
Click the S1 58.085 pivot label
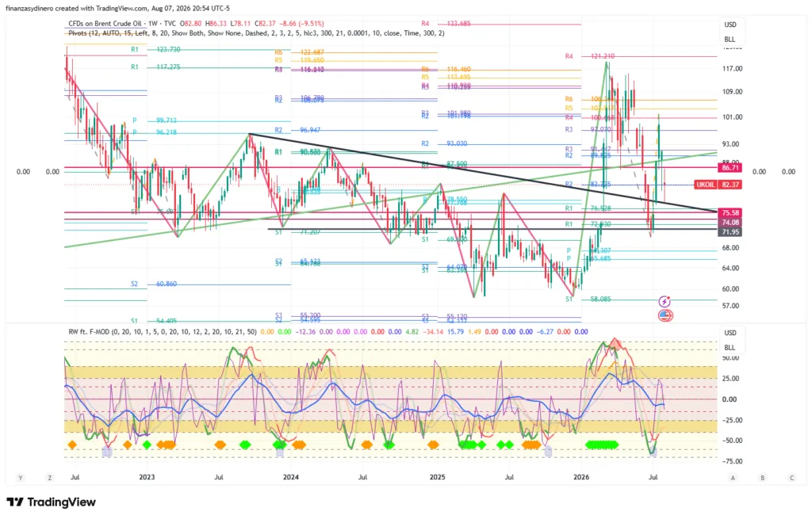click(x=588, y=299)
